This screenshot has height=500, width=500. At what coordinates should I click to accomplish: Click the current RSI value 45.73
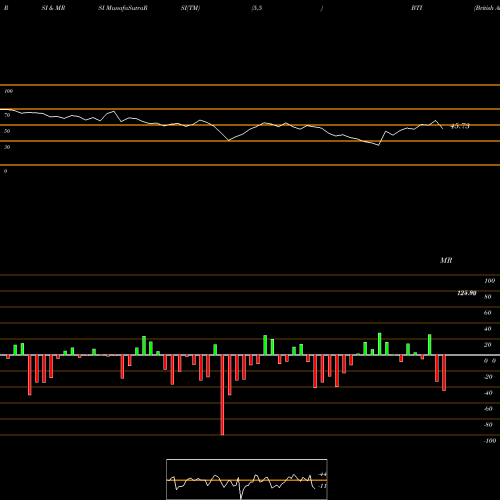(x=460, y=126)
